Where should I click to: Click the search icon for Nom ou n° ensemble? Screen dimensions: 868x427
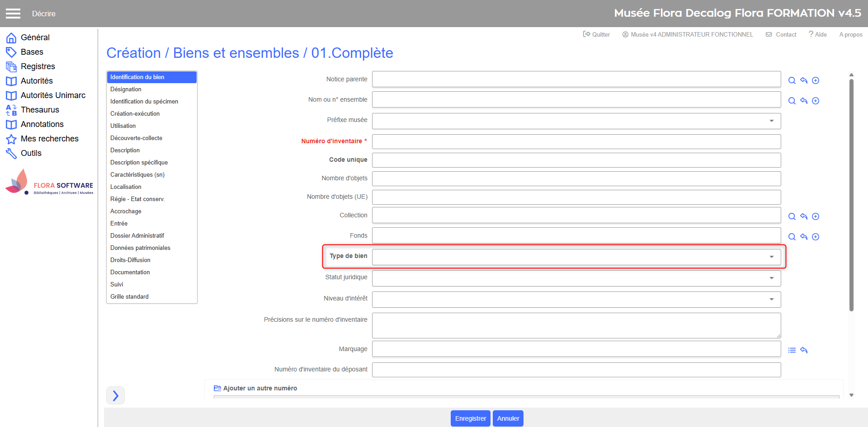tap(792, 101)
